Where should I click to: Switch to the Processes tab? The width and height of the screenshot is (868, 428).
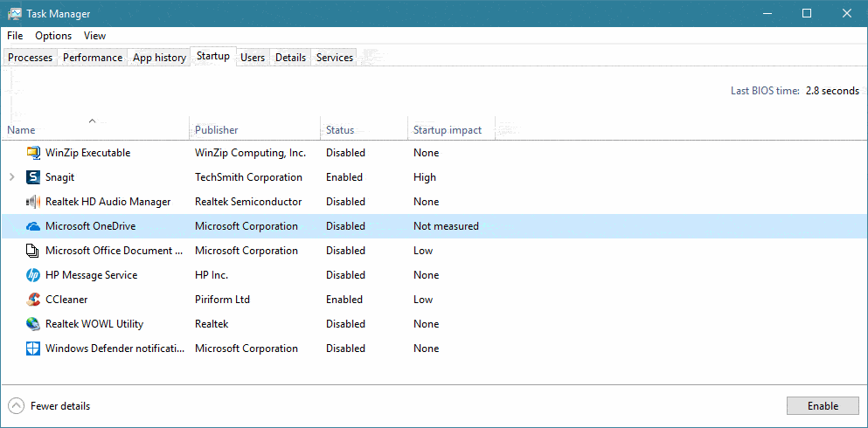coord(31,58)
